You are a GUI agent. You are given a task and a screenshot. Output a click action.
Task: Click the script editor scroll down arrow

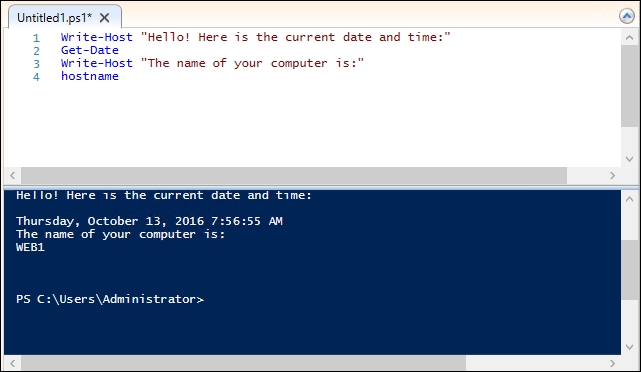pos(629,159)
